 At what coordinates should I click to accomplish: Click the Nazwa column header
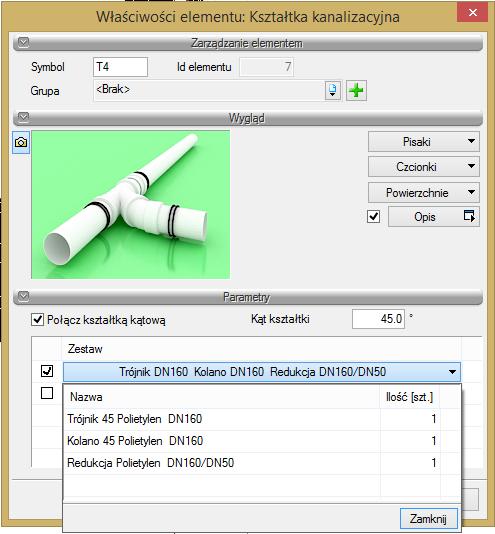pos(222,397)
